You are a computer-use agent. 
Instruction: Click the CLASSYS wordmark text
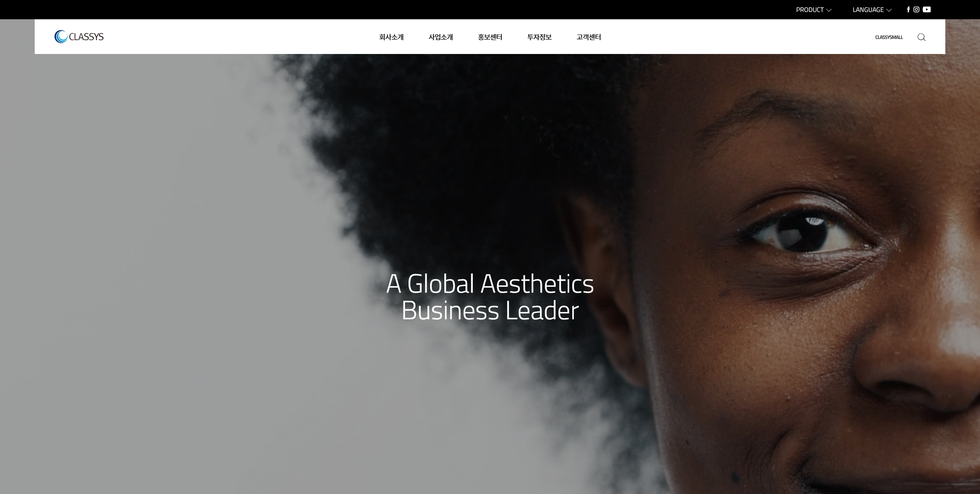86,37
